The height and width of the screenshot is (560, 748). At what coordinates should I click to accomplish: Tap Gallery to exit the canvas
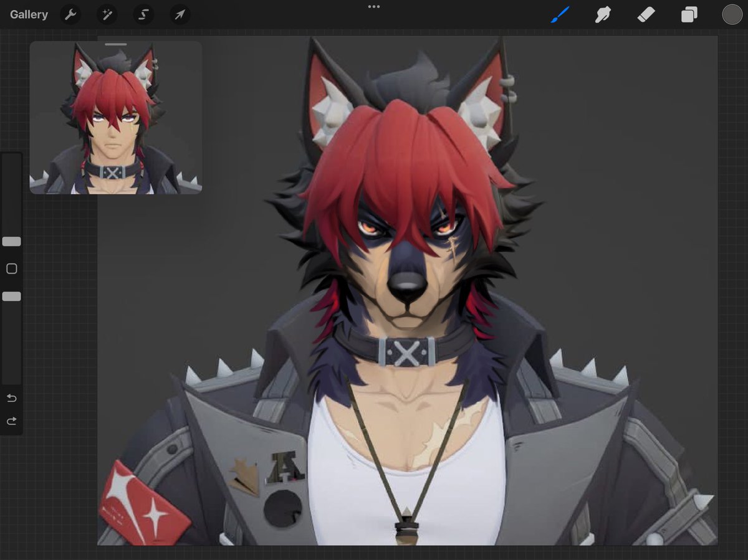pos(29,14)
